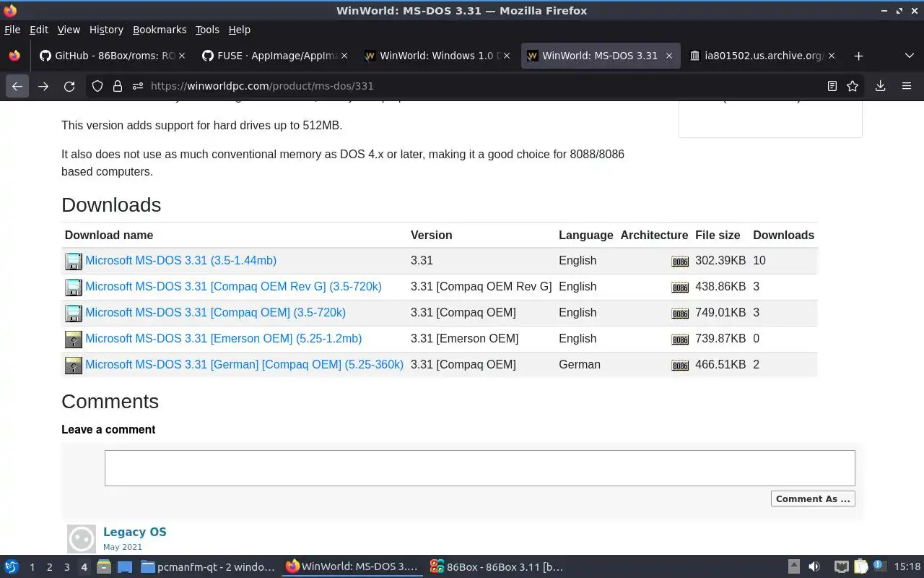924x578 pixels.
Task: Open pcmanfm-qt windows from the taskbar
Action: pyautogui.click(x=208, y=567)
